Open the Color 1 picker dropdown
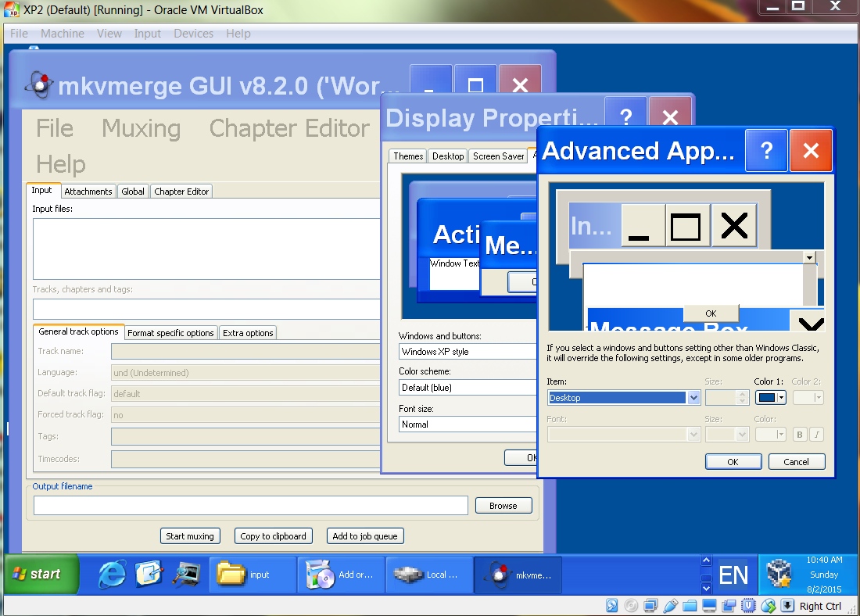 tap(771, 398)
